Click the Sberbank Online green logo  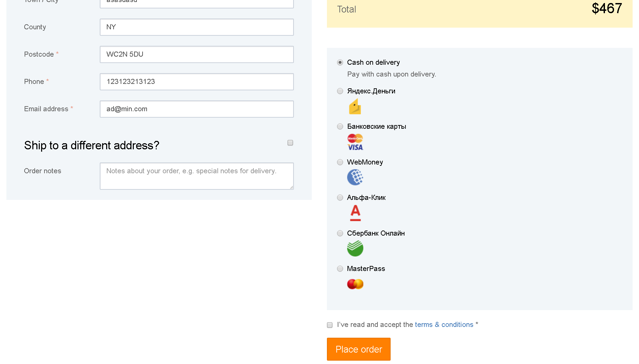[355, 248]
